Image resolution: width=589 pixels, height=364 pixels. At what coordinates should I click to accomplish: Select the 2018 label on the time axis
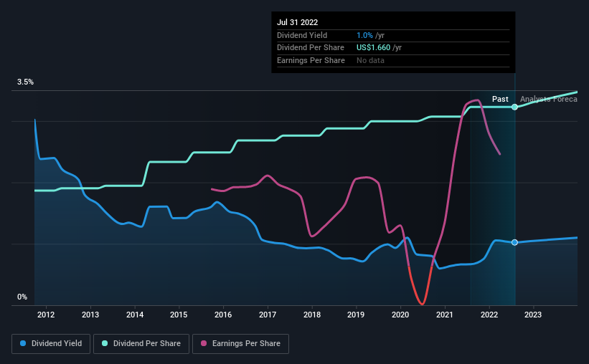[x=312, y=315]
